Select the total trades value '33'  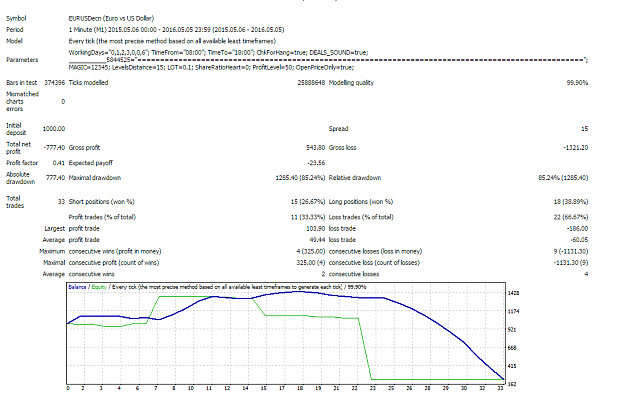61,202
